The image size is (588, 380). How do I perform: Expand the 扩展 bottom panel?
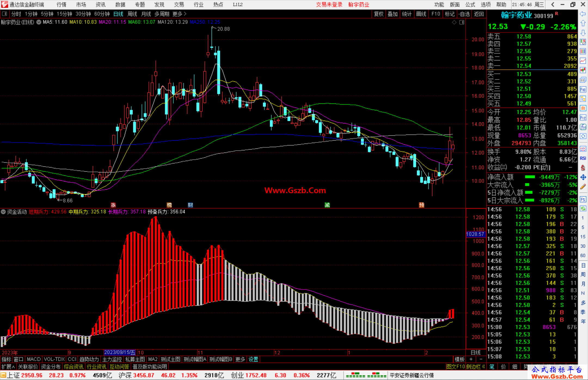point(8,367)
